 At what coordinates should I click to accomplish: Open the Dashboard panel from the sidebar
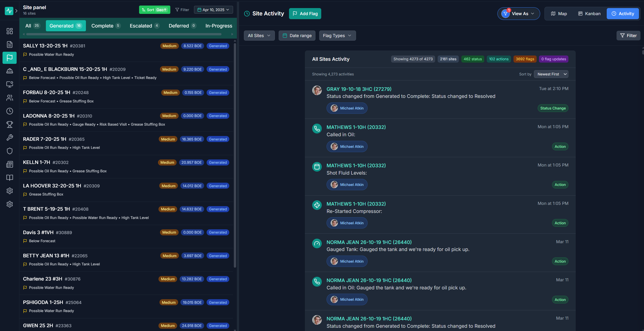pos(10,31)
